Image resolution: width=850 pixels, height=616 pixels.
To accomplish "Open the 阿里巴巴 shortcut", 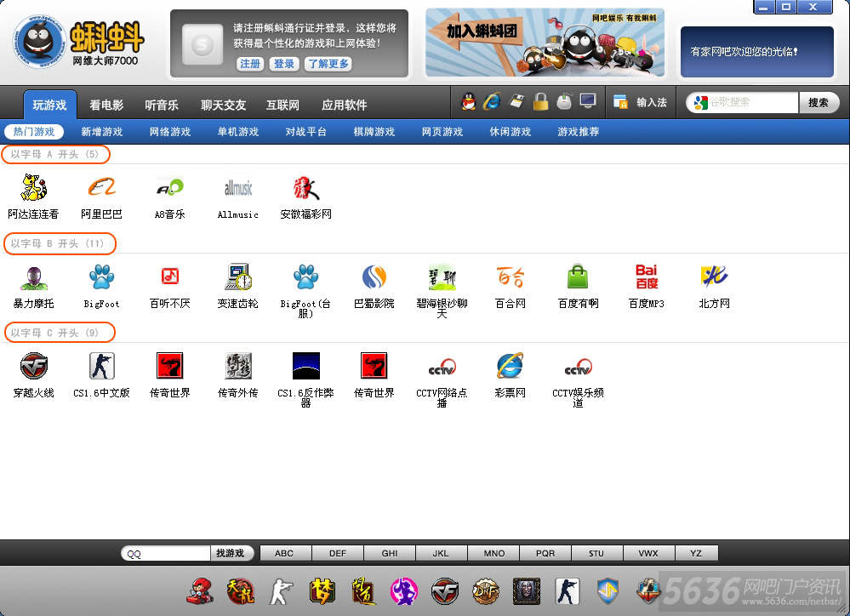I will tap(101, 197).
